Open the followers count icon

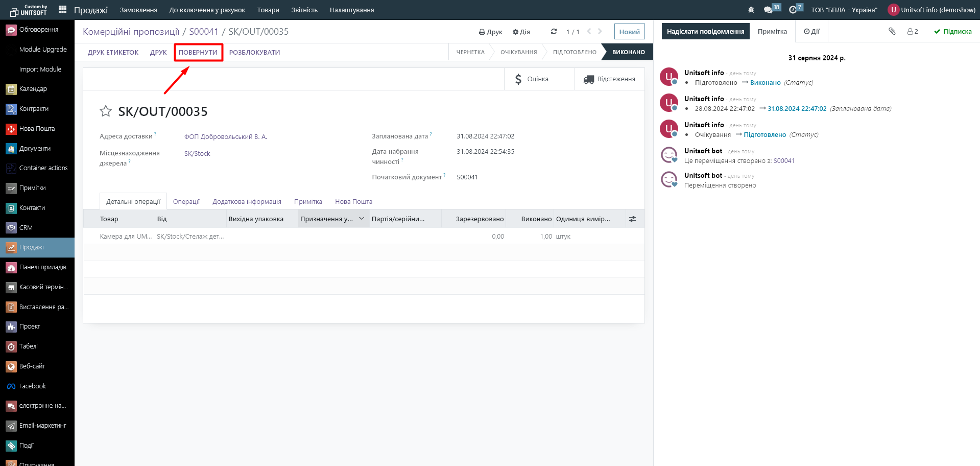coord(913,32)
